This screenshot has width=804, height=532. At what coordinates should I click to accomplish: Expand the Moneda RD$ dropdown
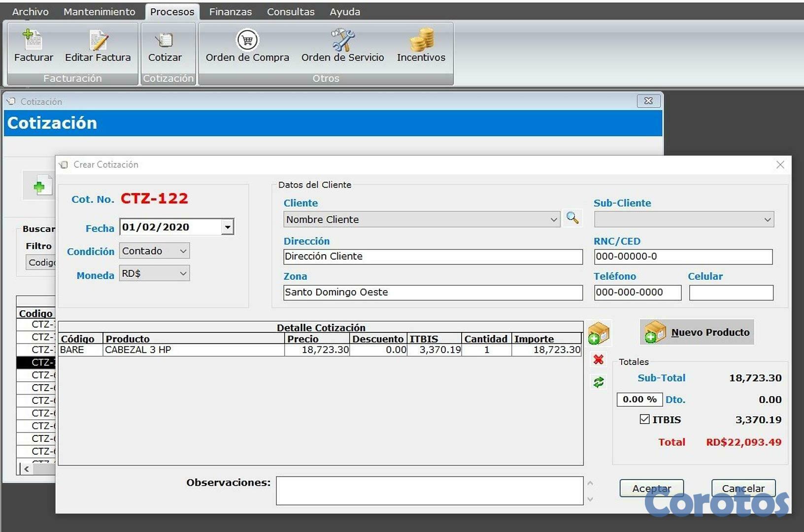[x=182, y=273]
